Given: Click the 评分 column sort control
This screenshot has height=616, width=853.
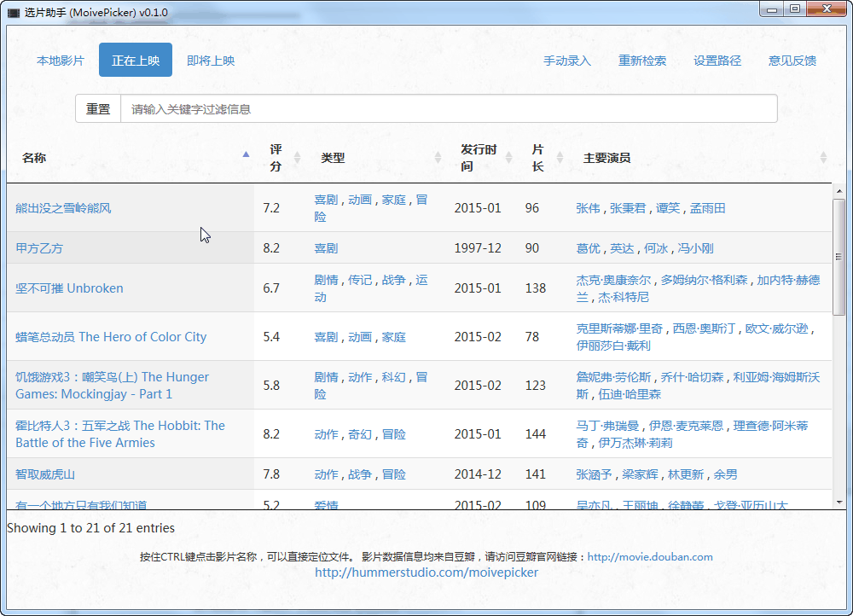Looking at the screenshot, I should [296, 158].
